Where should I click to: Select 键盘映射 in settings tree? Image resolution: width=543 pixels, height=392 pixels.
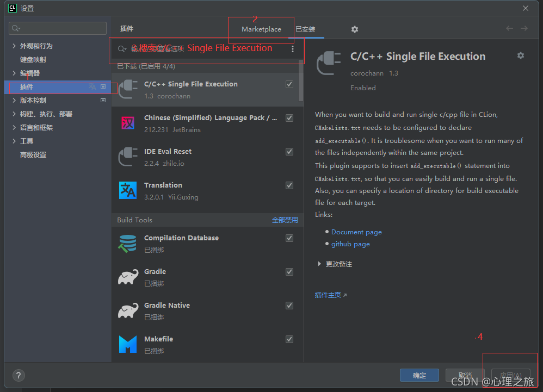coord(33,59)
